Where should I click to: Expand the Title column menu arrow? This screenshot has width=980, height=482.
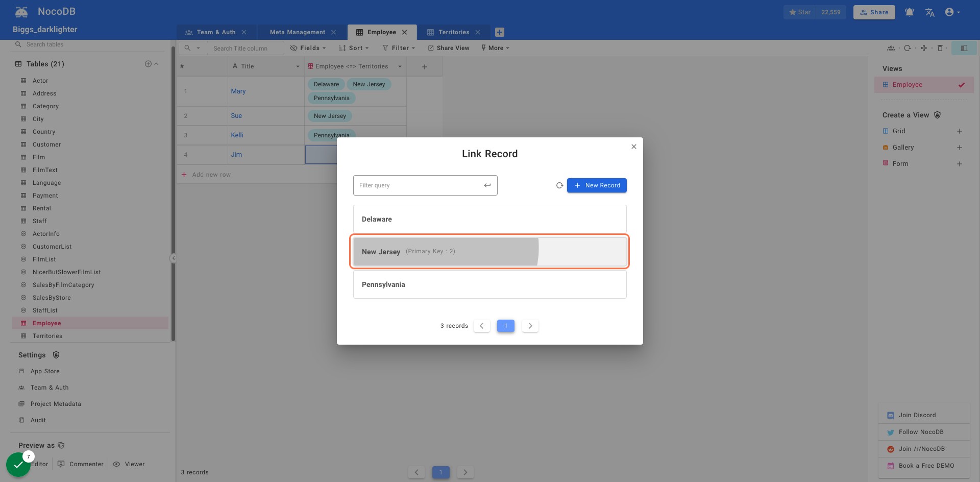[298, 67]
